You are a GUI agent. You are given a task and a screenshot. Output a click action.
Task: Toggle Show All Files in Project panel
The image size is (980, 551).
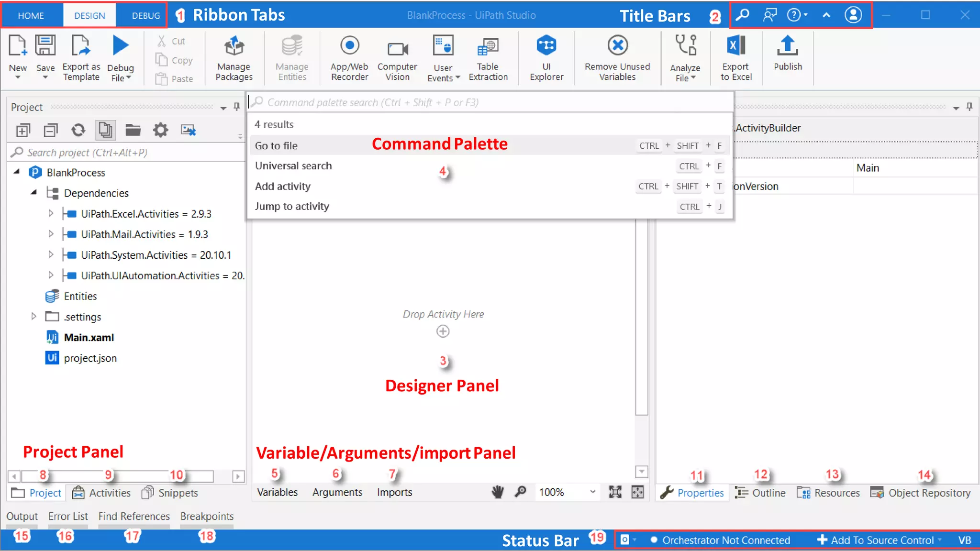(x=105, y=130)
